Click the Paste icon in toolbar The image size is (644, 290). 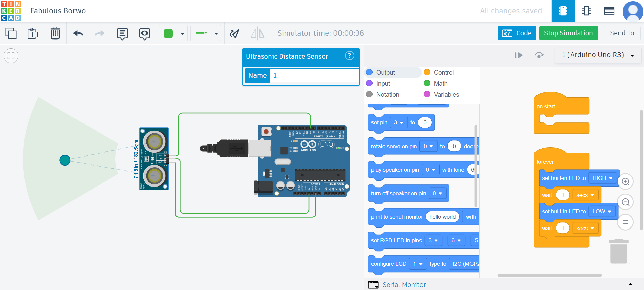point(33,33)
